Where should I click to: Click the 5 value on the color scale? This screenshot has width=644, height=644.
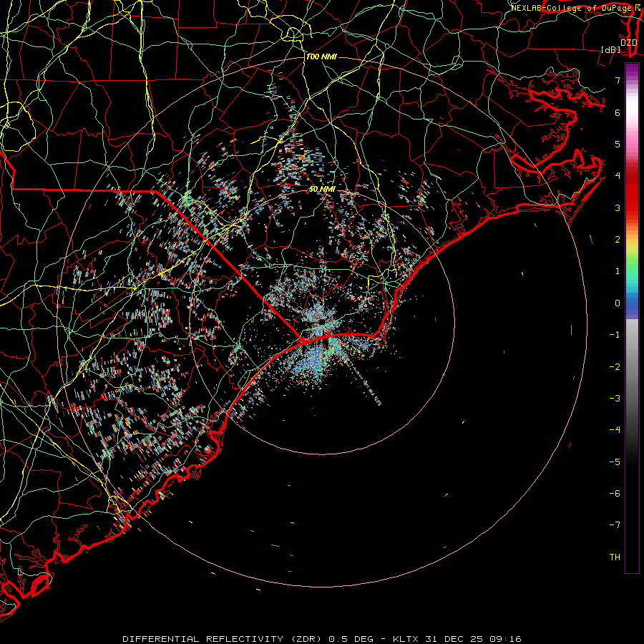pos(618,144)
